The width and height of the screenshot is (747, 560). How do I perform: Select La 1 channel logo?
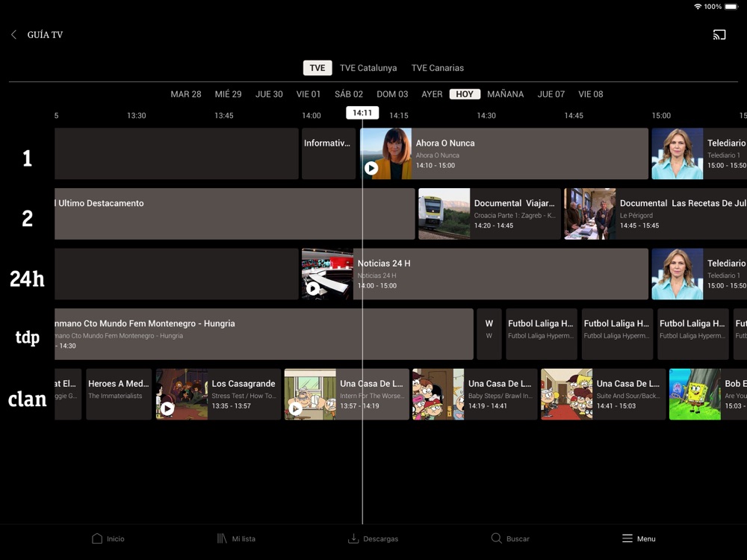(x=27, y=158)
